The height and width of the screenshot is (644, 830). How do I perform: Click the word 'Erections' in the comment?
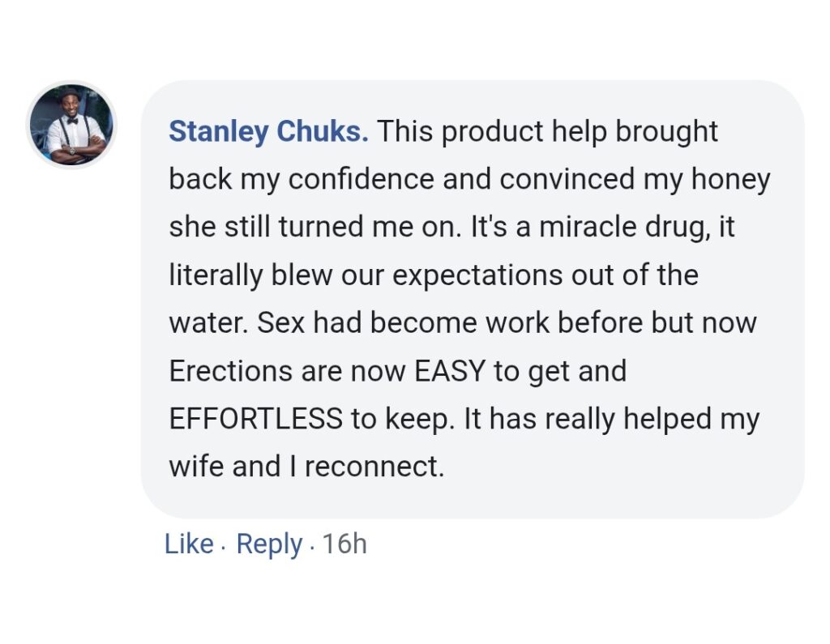pos(231,370)
